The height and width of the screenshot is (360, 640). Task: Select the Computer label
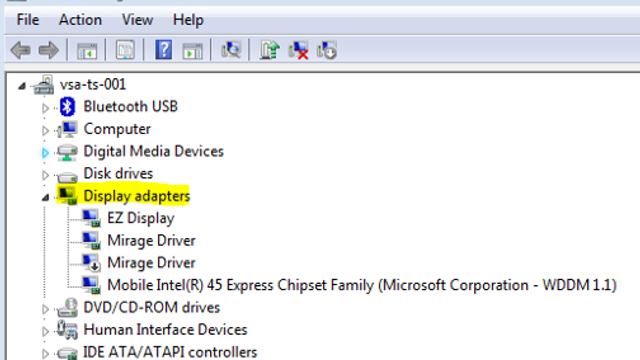click(117, 129)
